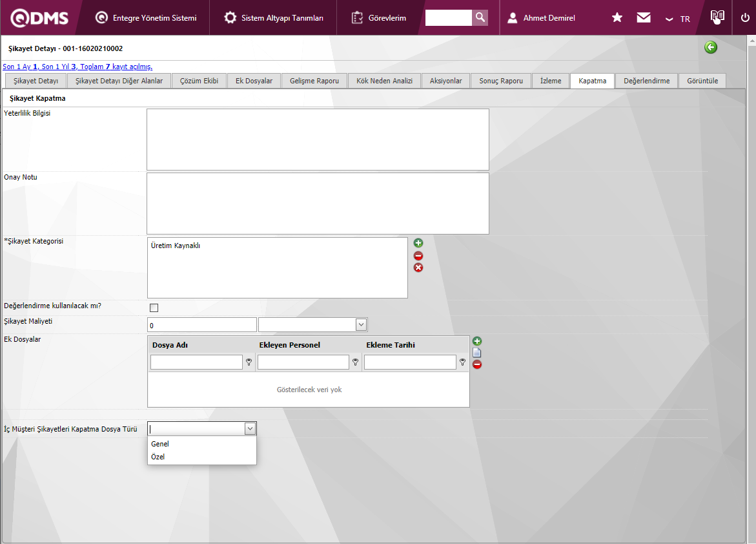
Task: Open messages via the envelope icon
Action: pos(644,17)
